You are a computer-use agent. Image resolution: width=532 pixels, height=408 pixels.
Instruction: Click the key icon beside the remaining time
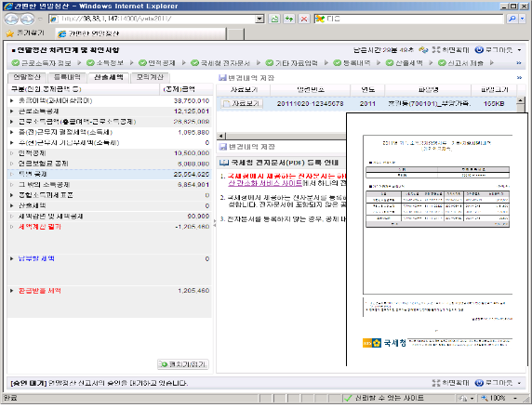(423, 50)
